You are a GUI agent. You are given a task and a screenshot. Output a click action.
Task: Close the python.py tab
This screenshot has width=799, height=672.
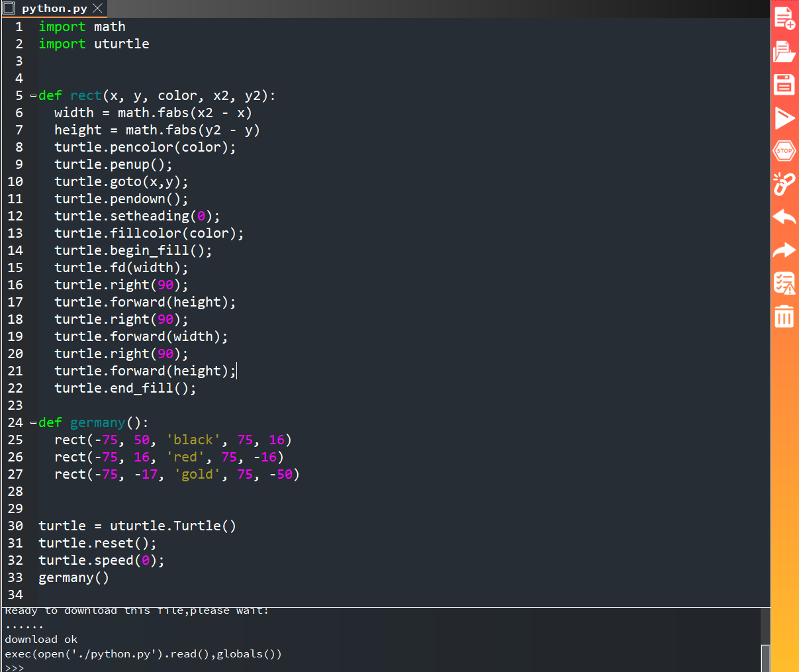(97, 8)
